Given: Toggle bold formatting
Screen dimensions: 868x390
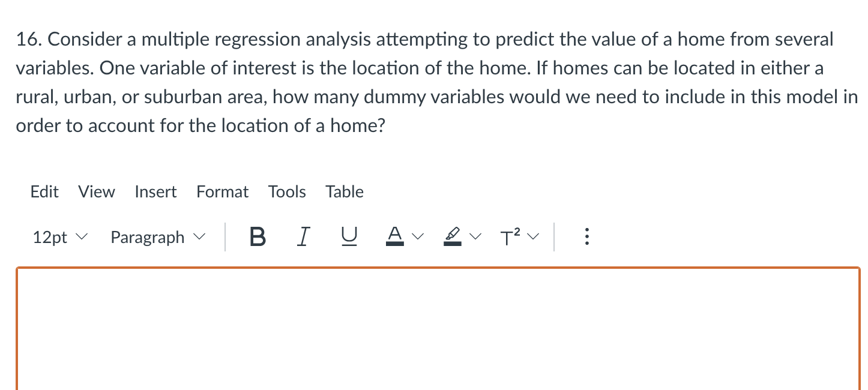Looking at the screenshot, I should click(x=257, y=237).
